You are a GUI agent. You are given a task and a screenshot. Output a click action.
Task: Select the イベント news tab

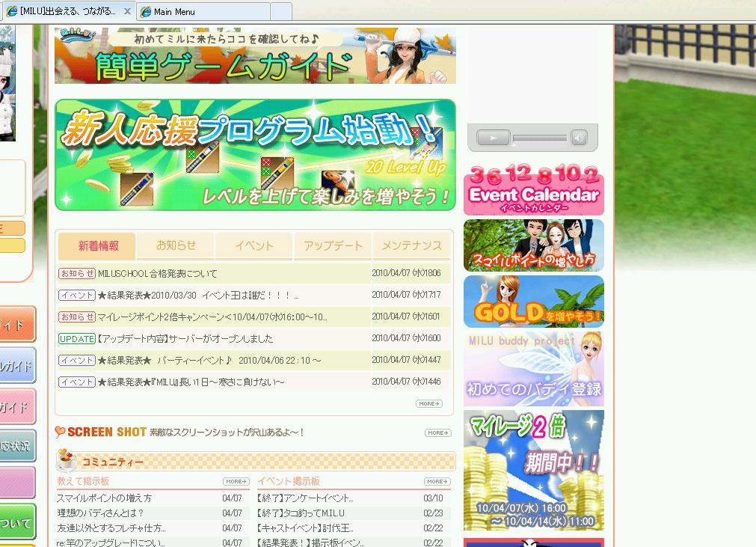tap(254, 245)
